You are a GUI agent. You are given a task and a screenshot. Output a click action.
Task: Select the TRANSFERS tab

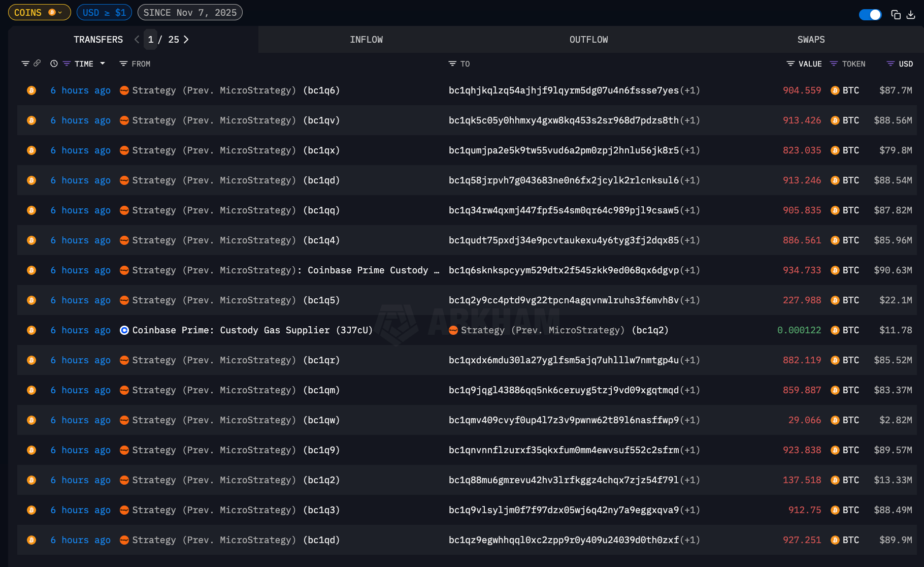click(98, 40)
